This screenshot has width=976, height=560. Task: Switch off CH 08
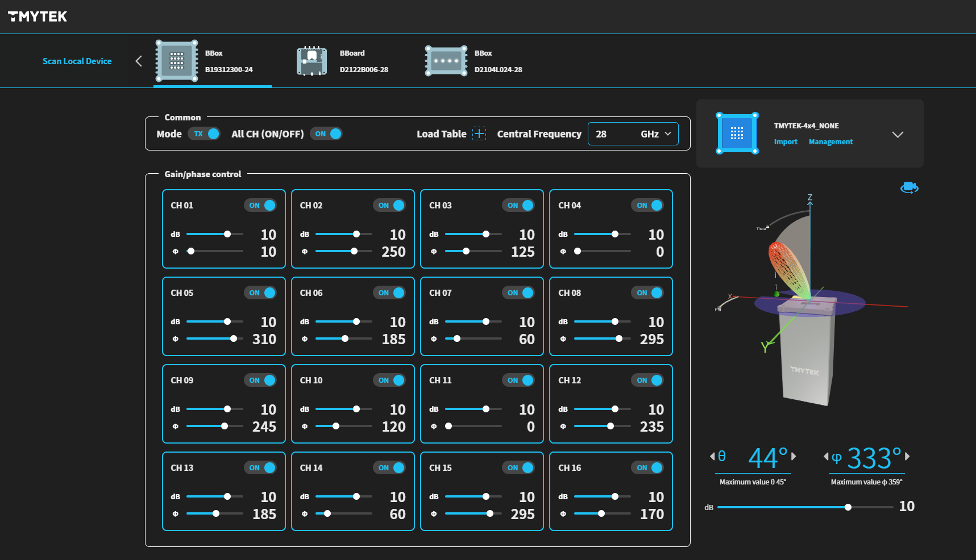point(647,293)
